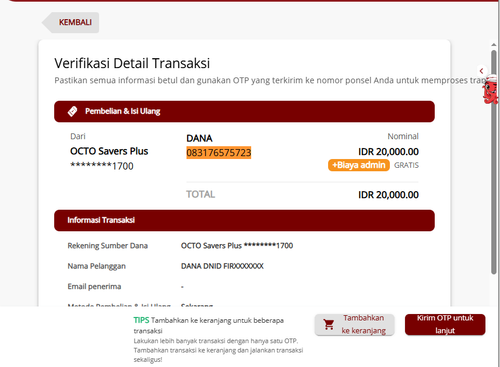Viewport: 500px width, 367px height.
Task: Click the Dari label
Action: [78, 136]
